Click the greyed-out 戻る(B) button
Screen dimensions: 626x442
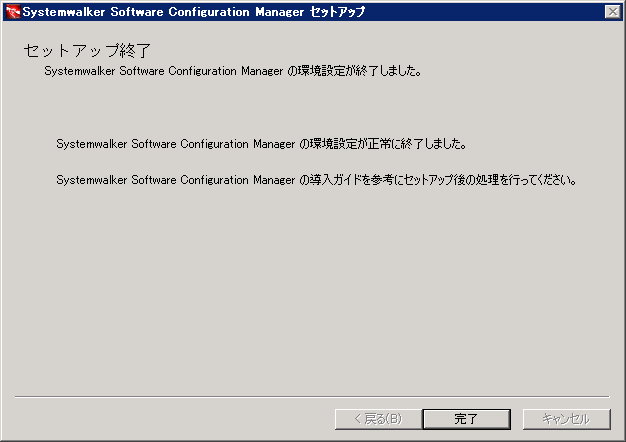pyautogui.click(x=377, y=418)
